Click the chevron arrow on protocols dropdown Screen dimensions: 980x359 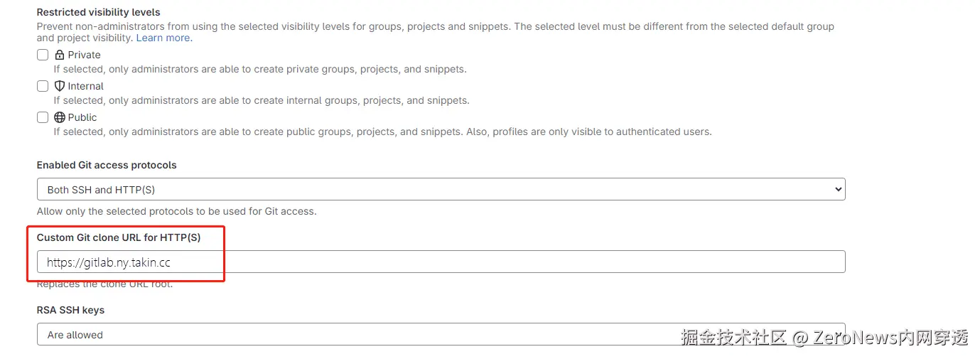click(x=838, y=189)
